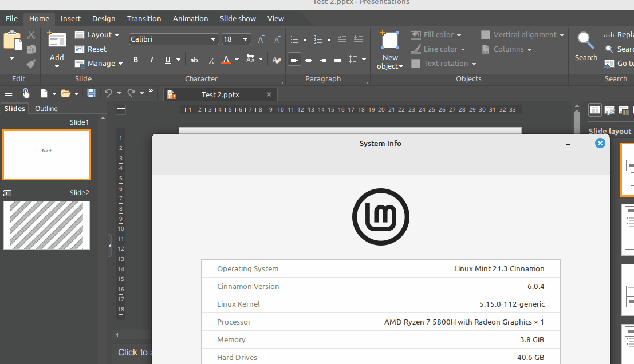Click the Save floppy disk icon
This screenshot has height=364, width=634.
click(x=91, y=93)
